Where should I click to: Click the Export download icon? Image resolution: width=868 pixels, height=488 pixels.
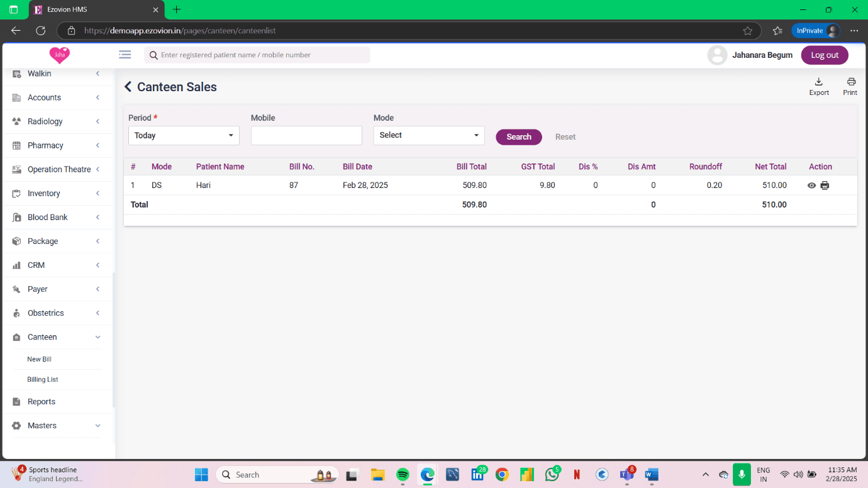[818, 82]
